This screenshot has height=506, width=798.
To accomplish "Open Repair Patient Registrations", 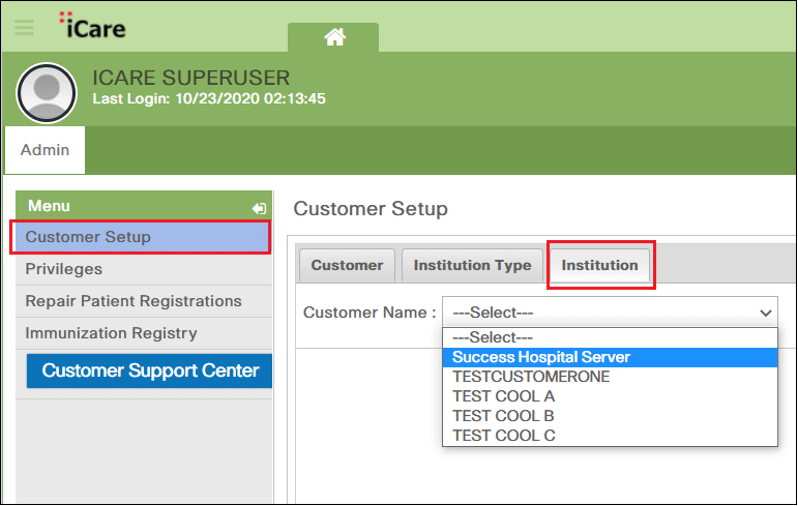I will 133,301.
